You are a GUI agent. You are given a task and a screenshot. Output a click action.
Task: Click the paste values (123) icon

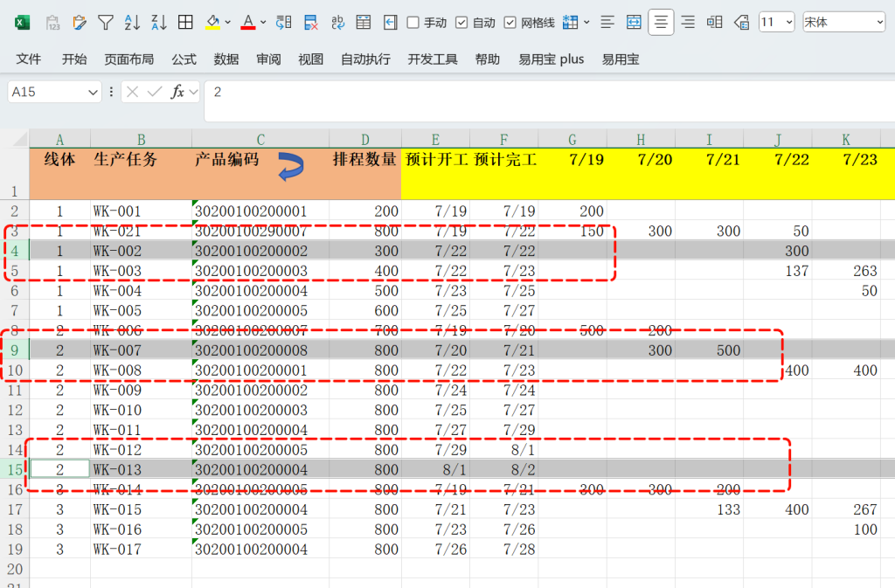(x=52, y=23)
